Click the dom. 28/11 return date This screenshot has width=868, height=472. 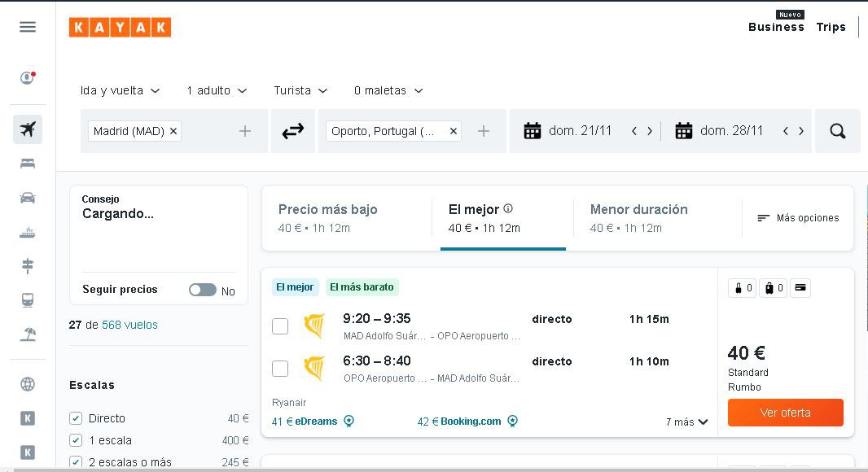[x=731, y=131]
